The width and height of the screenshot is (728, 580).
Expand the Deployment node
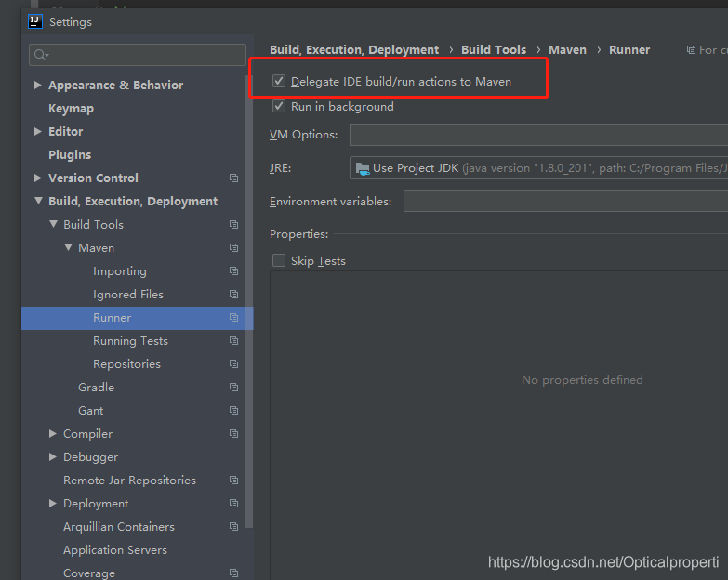tap(53, 503)
